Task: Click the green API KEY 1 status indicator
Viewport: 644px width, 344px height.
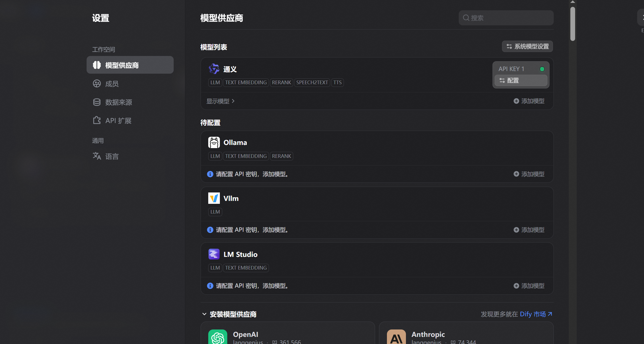Action: point(542,69)
